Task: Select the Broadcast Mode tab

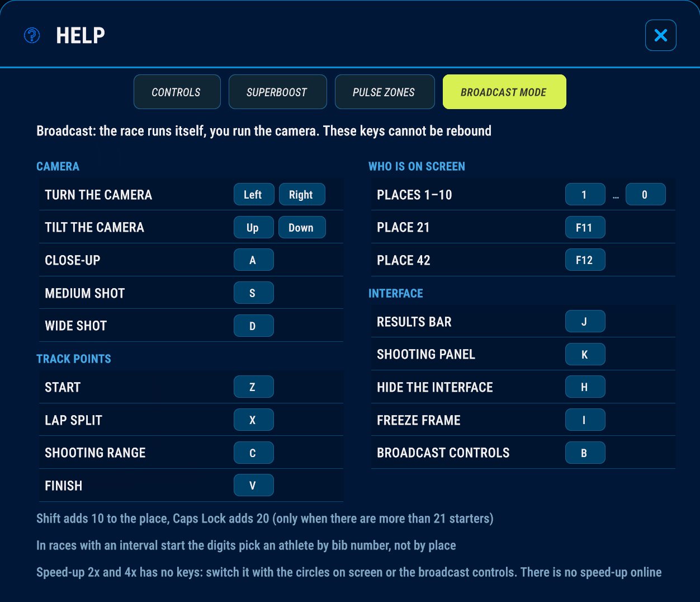Action: coord(504,92)
